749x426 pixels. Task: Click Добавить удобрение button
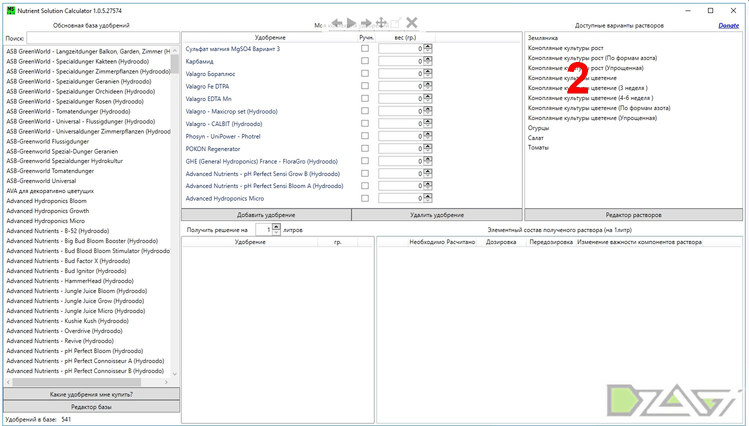(266, 215)
